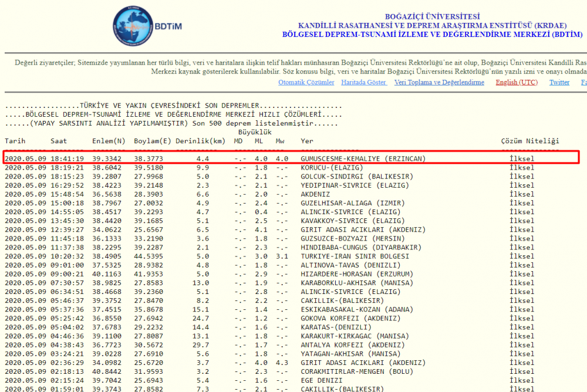The image size is (587, 392).
Task: Click the KORUCU-(ELAZIG) earthquake location
Action: coord(332,168)
